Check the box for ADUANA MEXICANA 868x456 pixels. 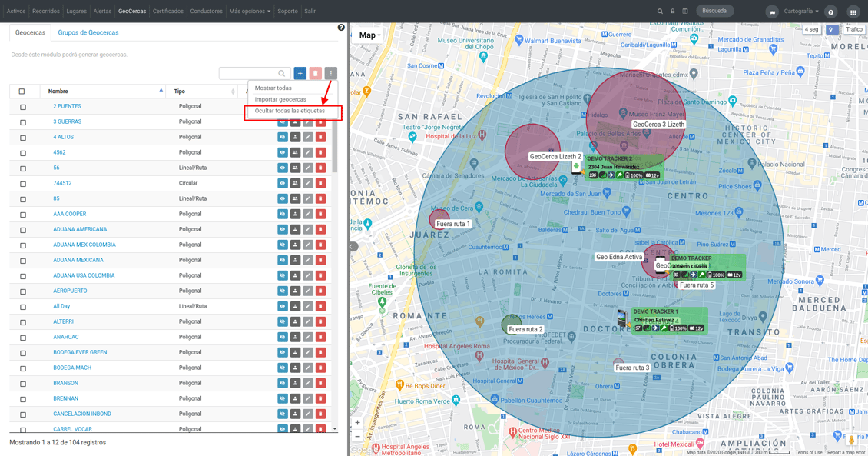click(x=23, y=261)
